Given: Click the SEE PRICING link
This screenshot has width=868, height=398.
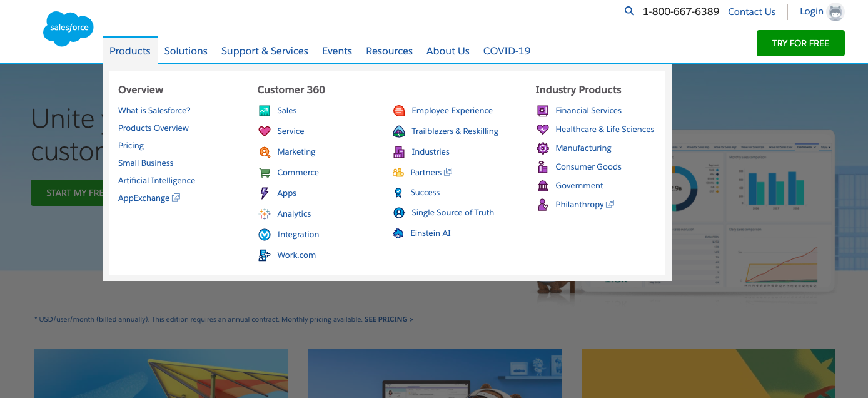Looking at the screenshot, I should [x=388, y=319].
